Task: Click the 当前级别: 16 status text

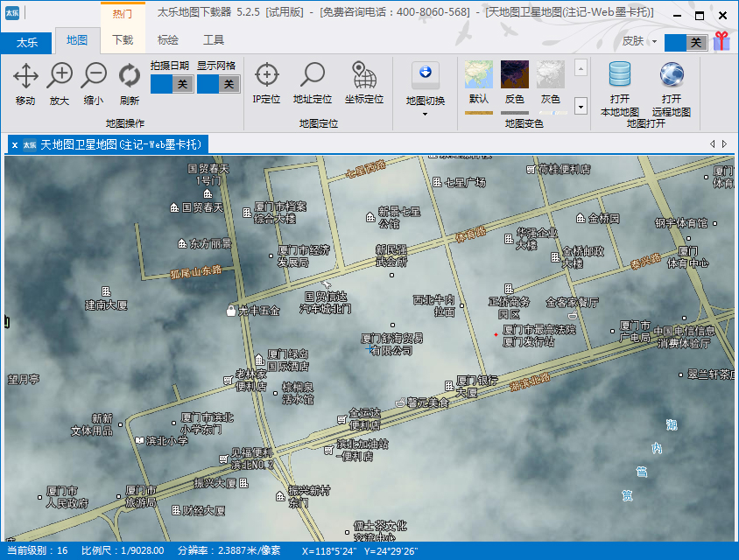Action: tap(38, 550)
